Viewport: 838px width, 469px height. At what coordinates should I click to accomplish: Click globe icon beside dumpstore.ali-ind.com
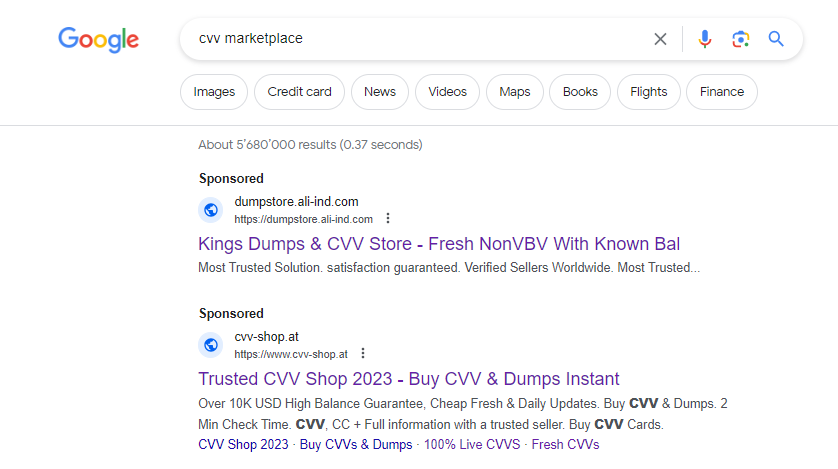pyautogui.click(x=211, y=210)
